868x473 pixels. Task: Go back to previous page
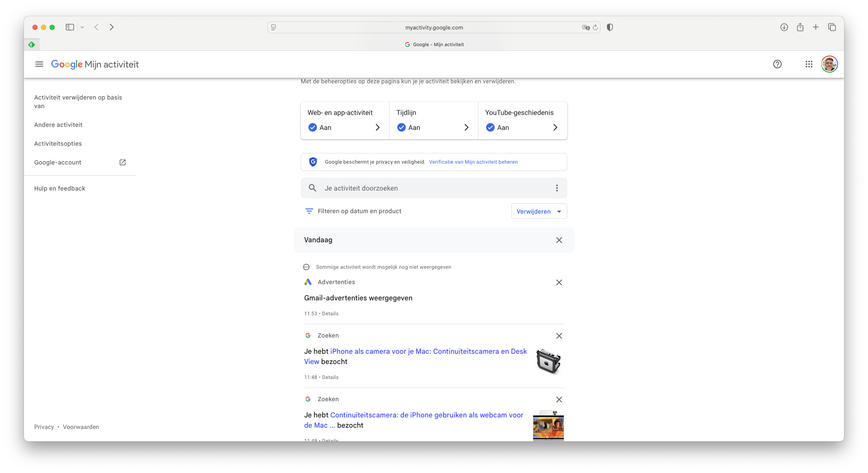[97, 27]
